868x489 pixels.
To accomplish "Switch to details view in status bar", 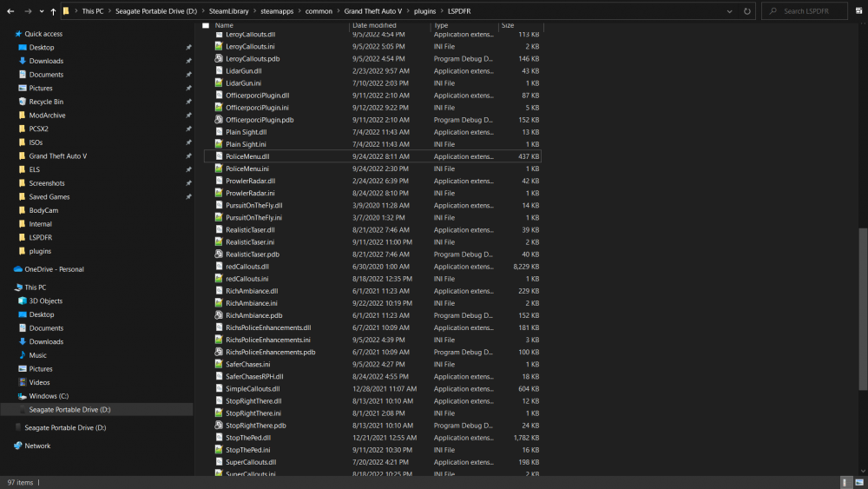I will point(845,482).
